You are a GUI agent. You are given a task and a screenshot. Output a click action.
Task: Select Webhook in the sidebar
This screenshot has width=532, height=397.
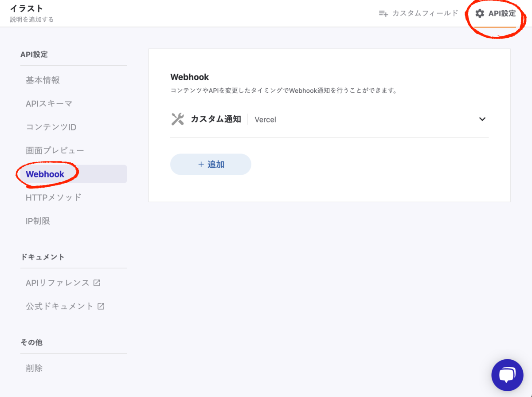click(x=74, y=174)
